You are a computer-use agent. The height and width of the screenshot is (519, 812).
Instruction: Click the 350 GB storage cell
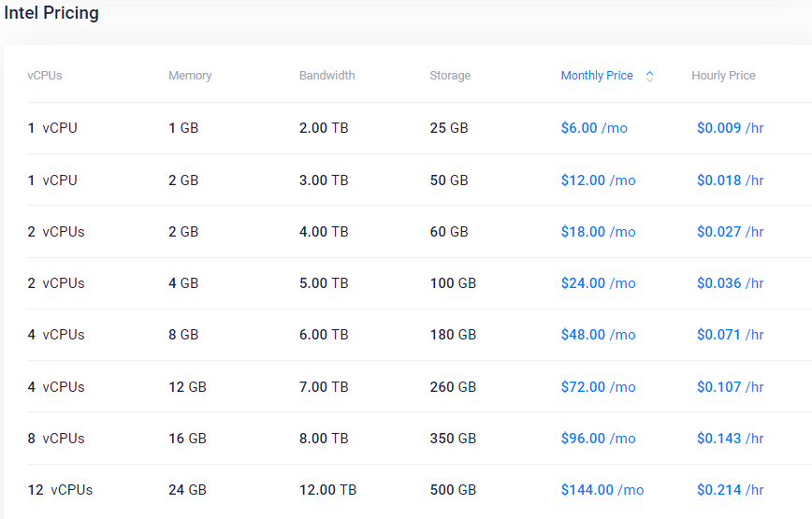[453, 439]
